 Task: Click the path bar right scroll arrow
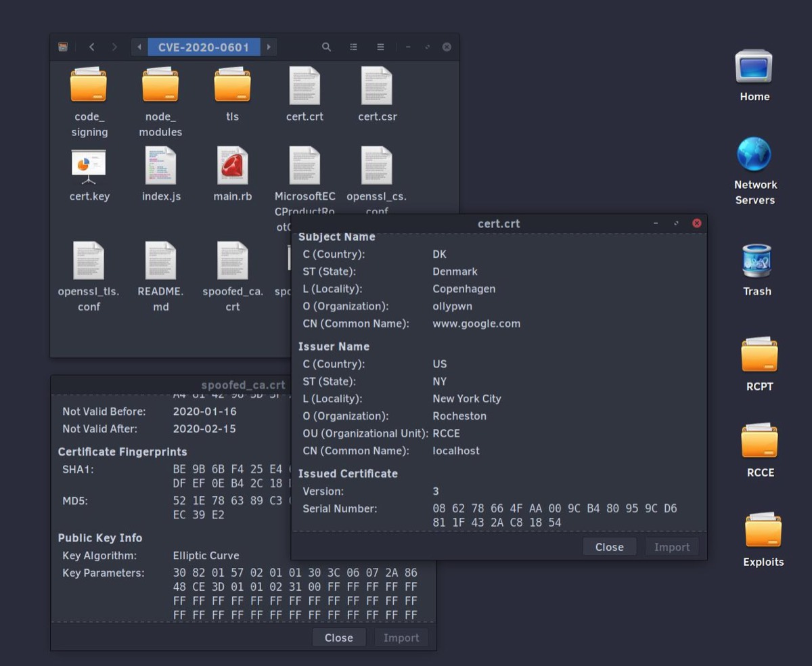pos(269,47)
